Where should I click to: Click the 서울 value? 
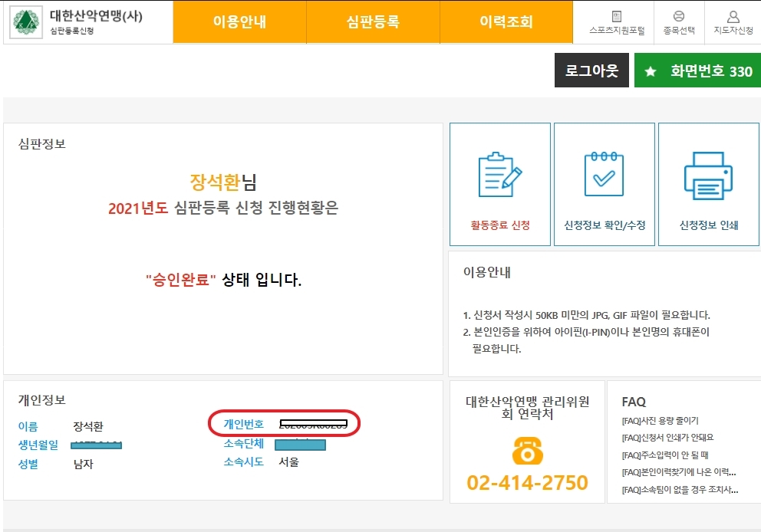288,462
